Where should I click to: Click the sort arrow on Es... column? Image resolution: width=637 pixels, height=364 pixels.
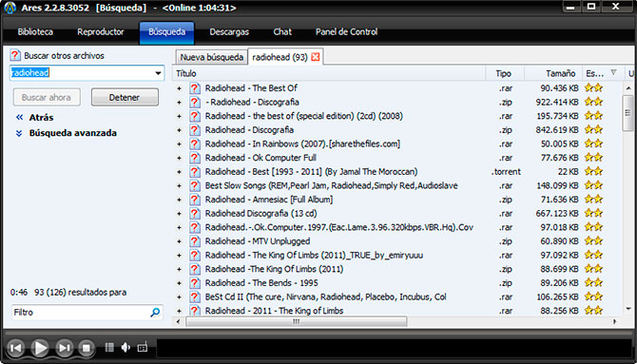(613, 73)
